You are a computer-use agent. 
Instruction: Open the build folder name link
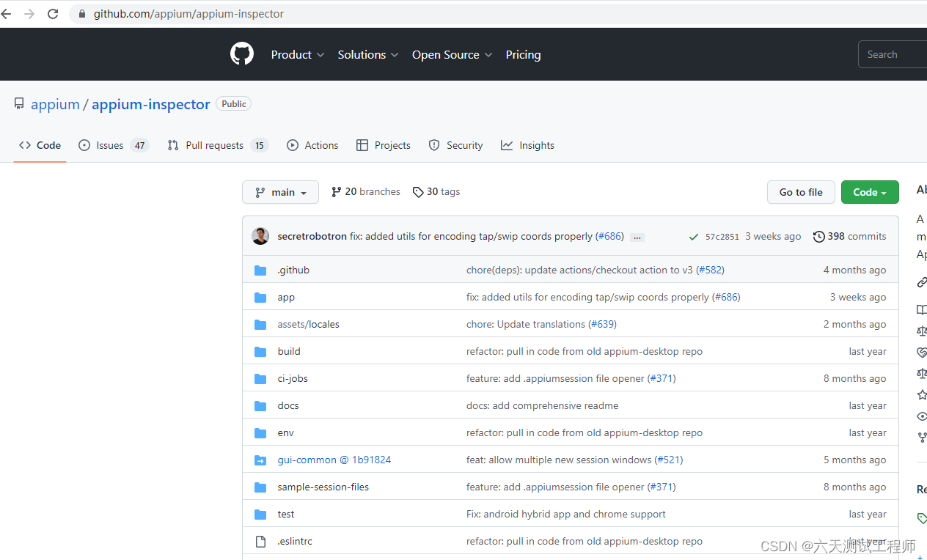[x=289, y=352]
